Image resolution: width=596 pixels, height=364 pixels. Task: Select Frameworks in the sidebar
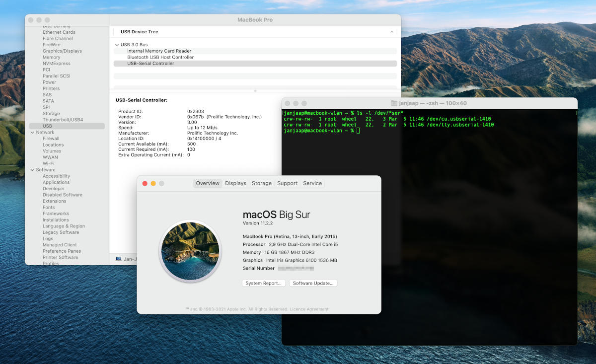click(56, 214)
